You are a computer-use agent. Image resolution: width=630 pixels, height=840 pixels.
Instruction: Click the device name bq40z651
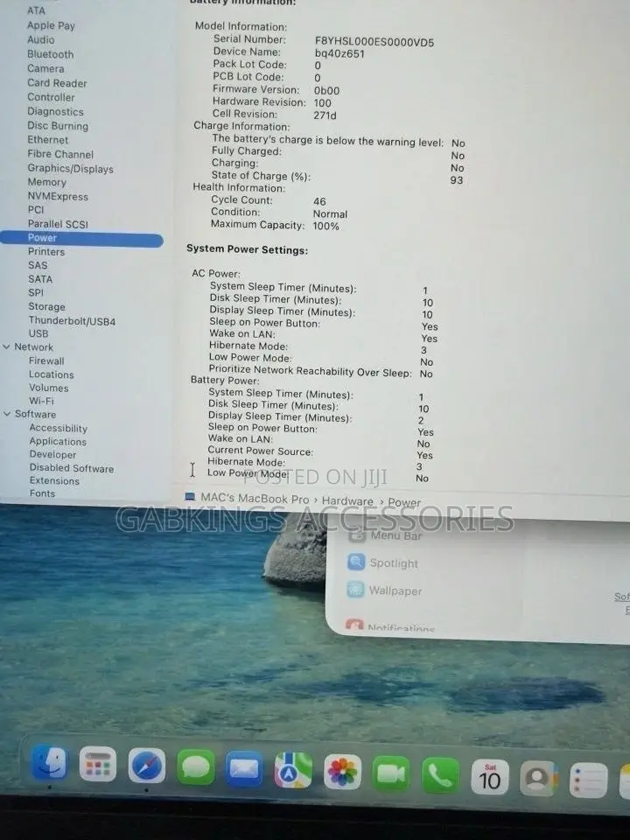click(x=339, y=54)
